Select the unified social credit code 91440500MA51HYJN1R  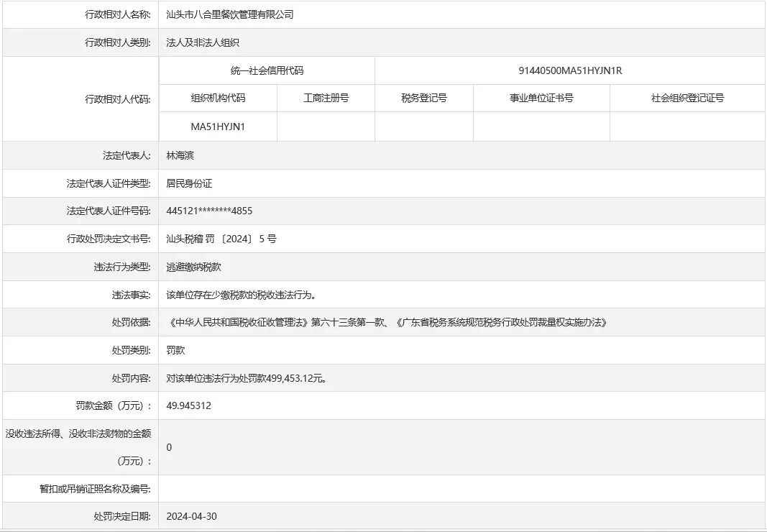570,70
